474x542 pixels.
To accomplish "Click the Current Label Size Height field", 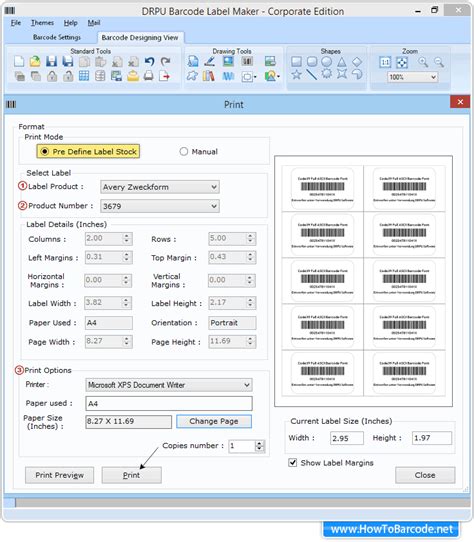I will tap(432, 438).
